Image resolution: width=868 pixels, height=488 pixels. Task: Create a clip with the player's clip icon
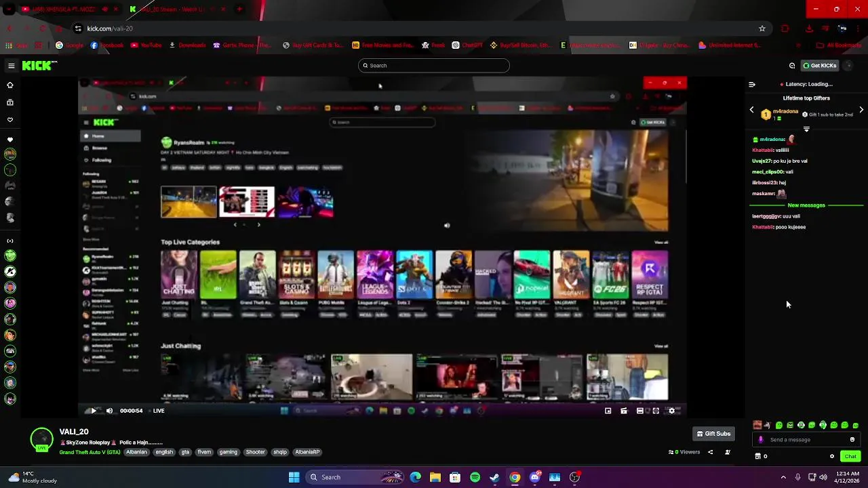pyautogui.click(x=624, y=411)
